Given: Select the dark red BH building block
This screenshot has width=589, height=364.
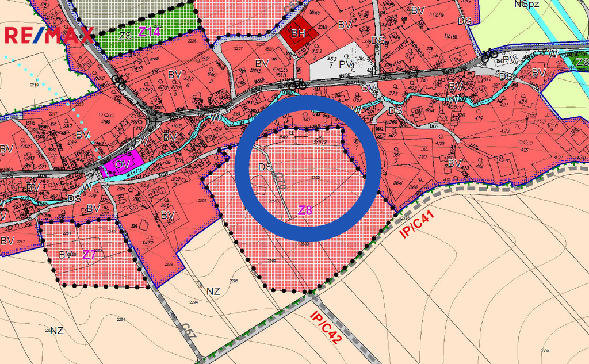Looking at the screenshot, I should [x=299, y=34].
